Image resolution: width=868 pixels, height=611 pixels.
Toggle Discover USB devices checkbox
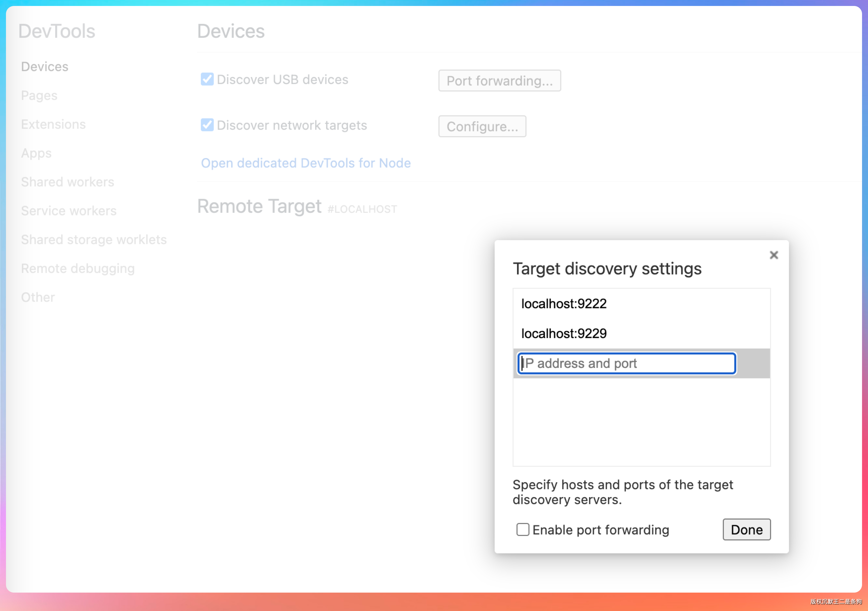(x=207, y=79)
